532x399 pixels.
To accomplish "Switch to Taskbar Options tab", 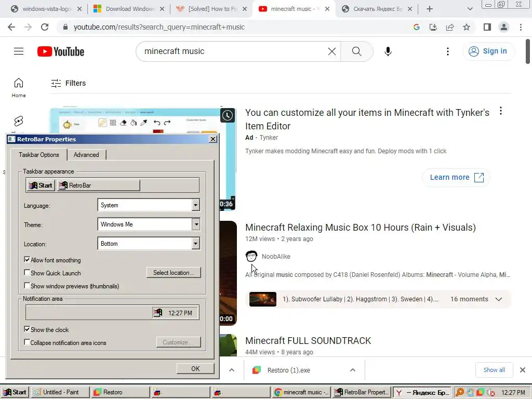I will pyautogui.click(x=38, y=155).
